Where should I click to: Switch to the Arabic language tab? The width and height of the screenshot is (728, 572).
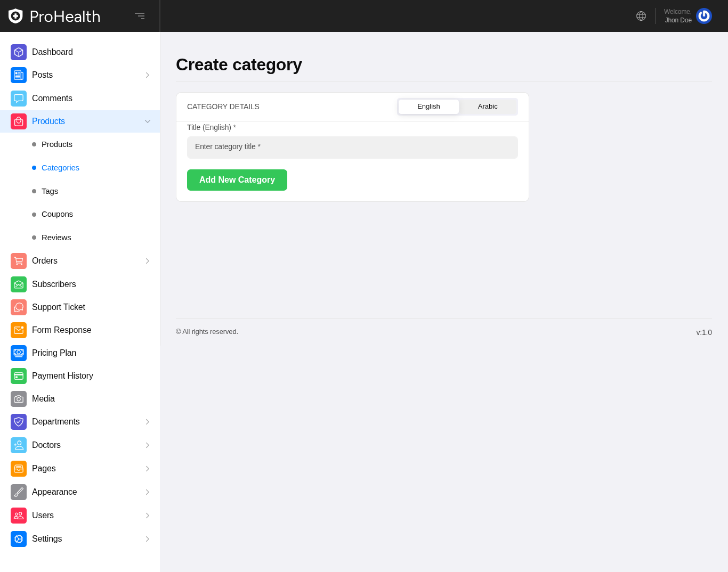[488, 107]
